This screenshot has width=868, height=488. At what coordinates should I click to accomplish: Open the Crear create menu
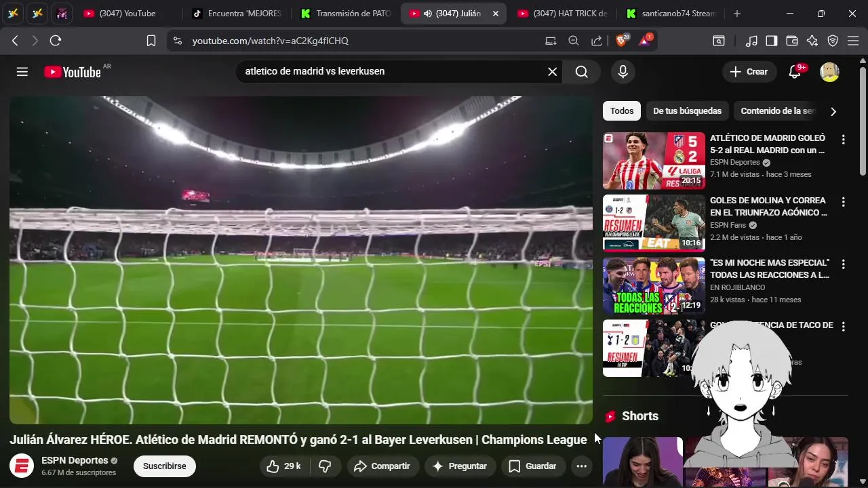[x=749, y=72]
